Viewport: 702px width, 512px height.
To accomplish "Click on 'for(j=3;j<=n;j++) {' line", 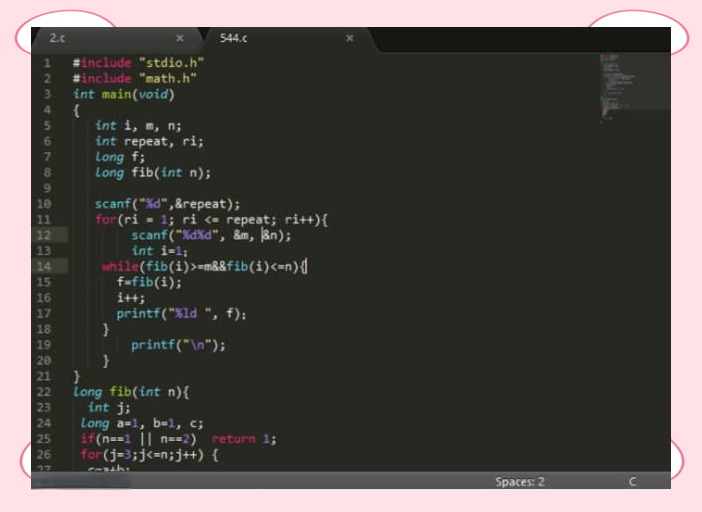I will point(150,455).
